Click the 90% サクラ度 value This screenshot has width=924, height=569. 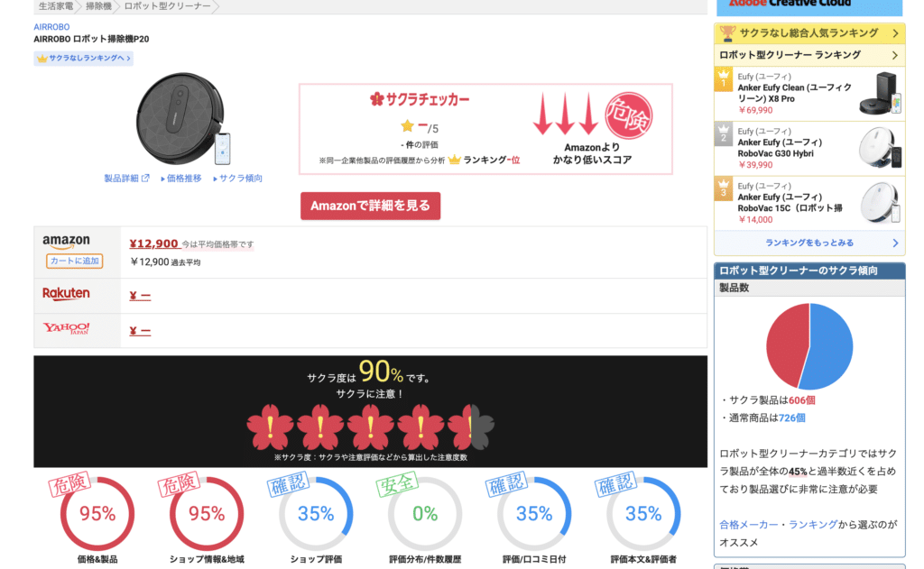point(381,372)
